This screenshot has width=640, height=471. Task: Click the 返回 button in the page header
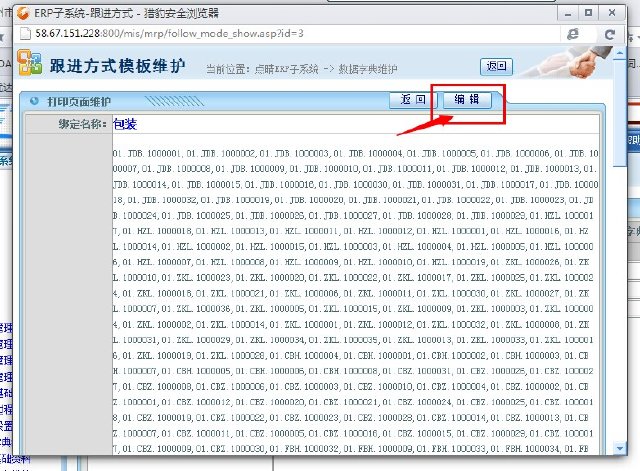(496, 67)
